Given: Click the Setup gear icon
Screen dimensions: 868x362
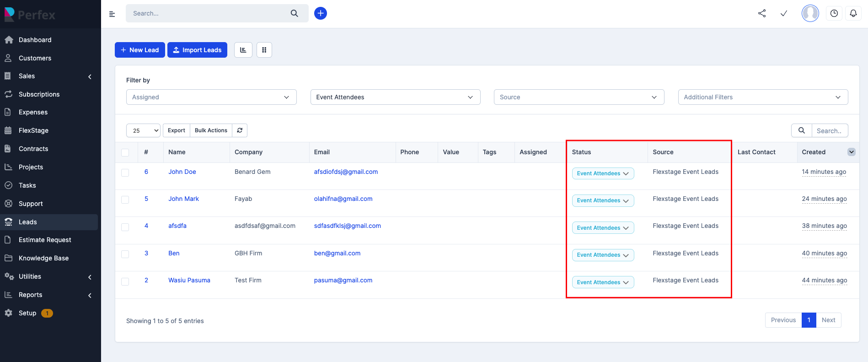Looking at the screenshot, I should click(8, 313).
